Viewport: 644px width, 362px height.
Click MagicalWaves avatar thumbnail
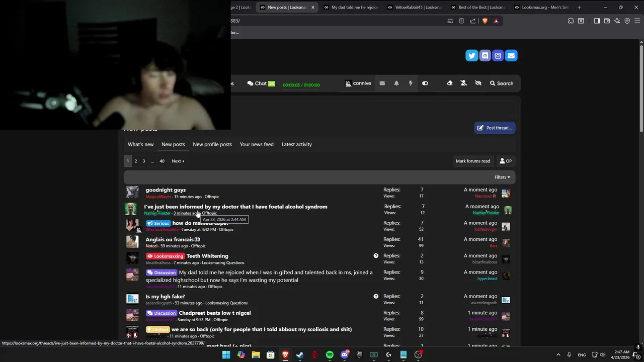click(132, 193)
